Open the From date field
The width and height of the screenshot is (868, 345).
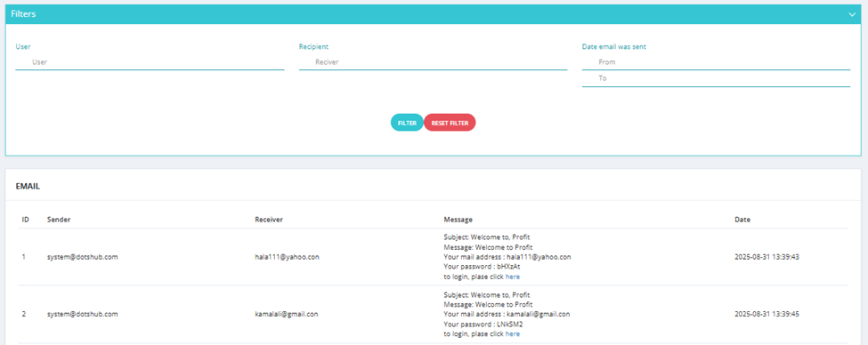[716, 62]
